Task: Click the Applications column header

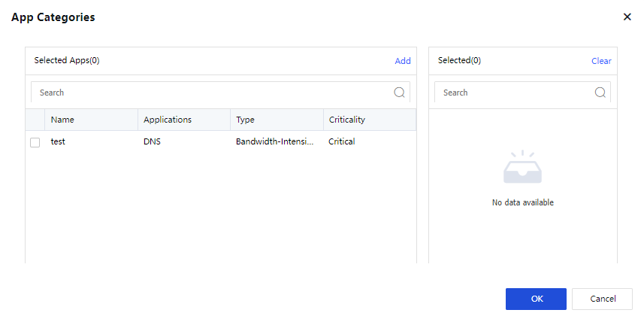Action: [168, 120]
